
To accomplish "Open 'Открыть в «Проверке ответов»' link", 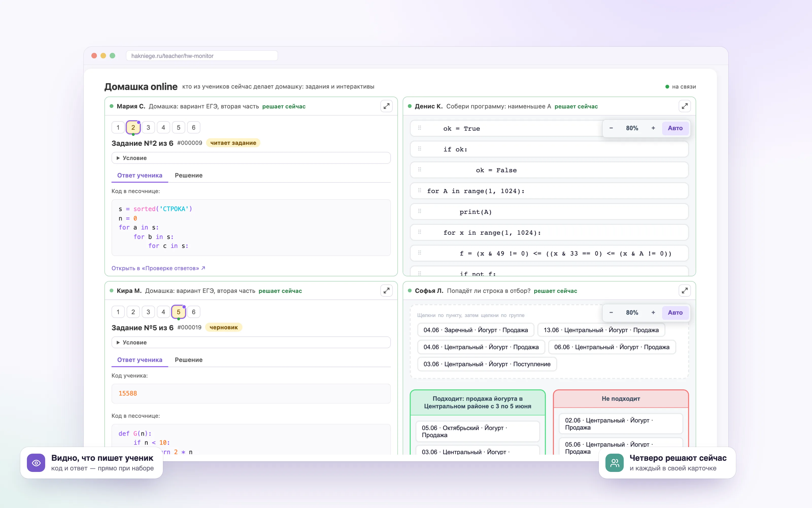I will [158, 268].
